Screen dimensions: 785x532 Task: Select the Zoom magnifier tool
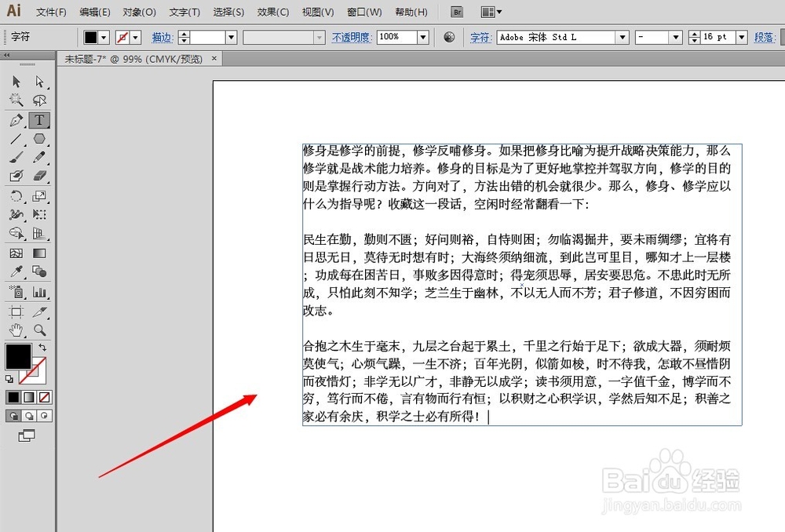tap(39, 330)
